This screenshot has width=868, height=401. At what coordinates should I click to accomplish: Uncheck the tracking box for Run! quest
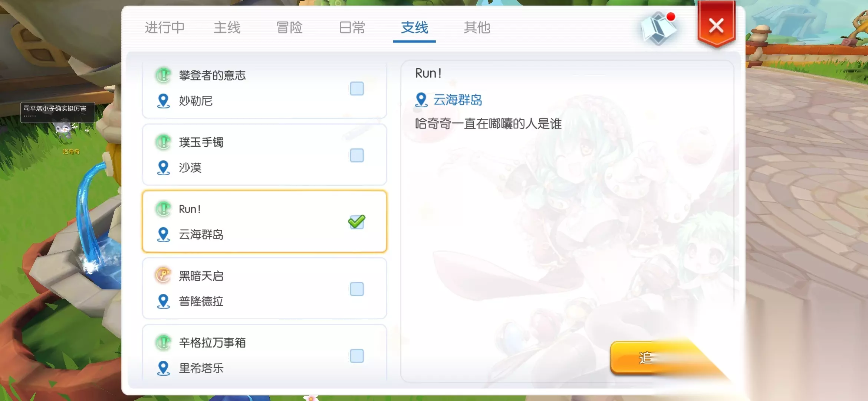(x=356, y=222)
